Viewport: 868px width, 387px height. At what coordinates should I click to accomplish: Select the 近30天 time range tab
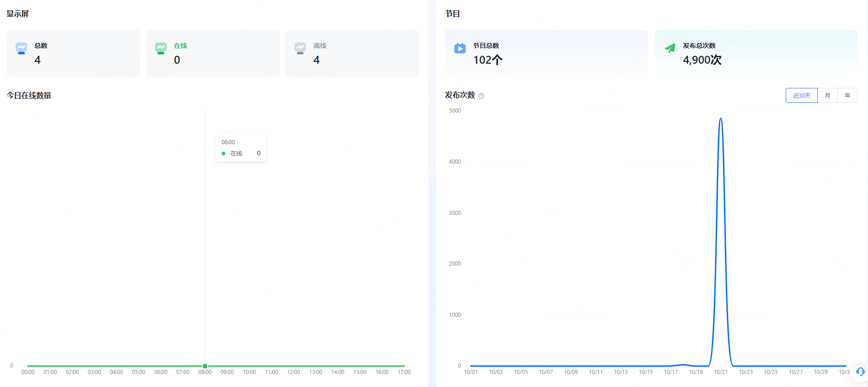coord(802,95)
